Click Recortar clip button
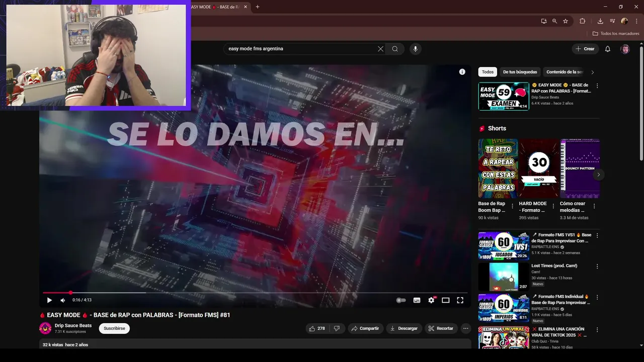 click(441, 328)
